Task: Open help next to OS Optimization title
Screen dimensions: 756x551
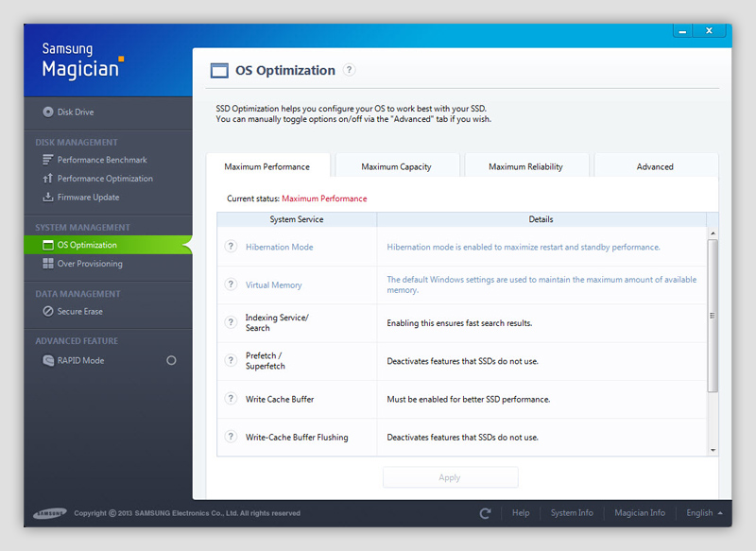Action: point(349,70)
